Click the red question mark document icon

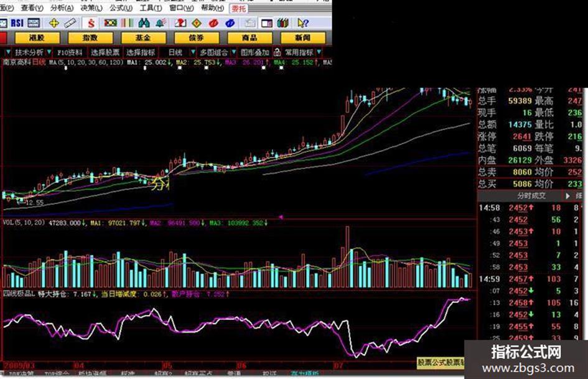pos(180,23)
